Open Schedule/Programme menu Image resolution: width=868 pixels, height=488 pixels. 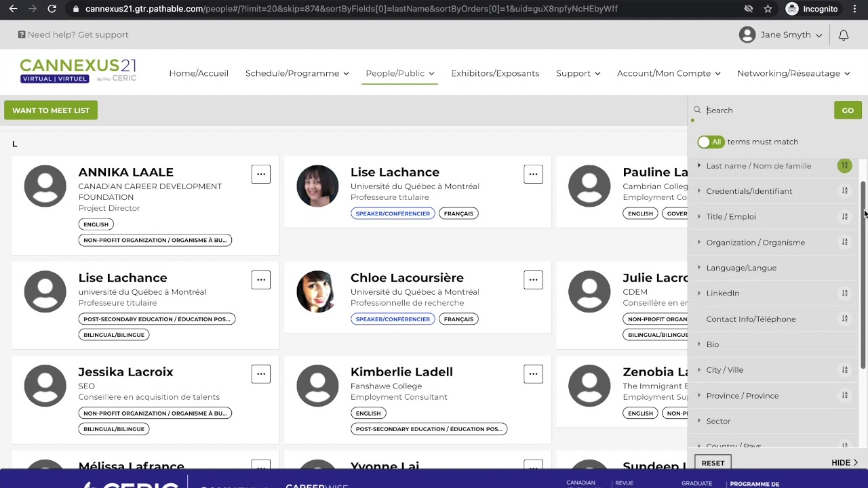click(x=297, y=73)
